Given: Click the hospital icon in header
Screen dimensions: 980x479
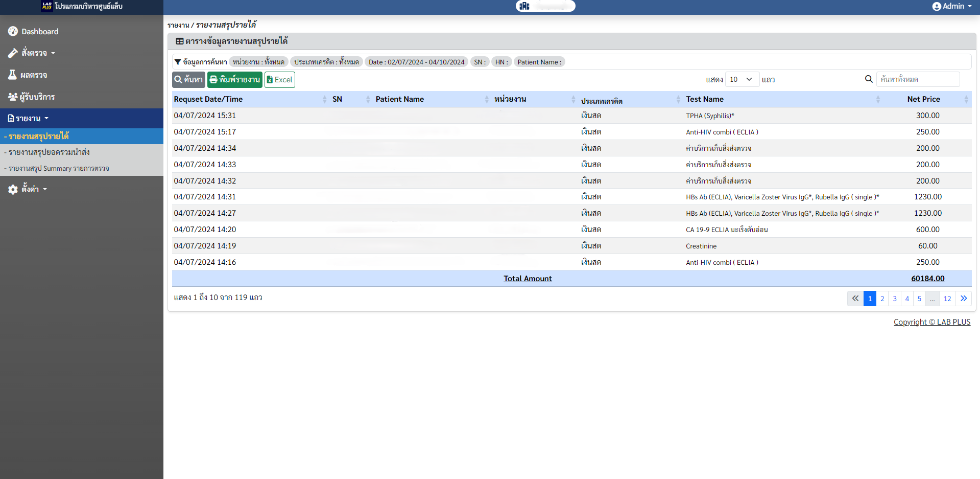Looking at the screenshot, I should (524, 6).
